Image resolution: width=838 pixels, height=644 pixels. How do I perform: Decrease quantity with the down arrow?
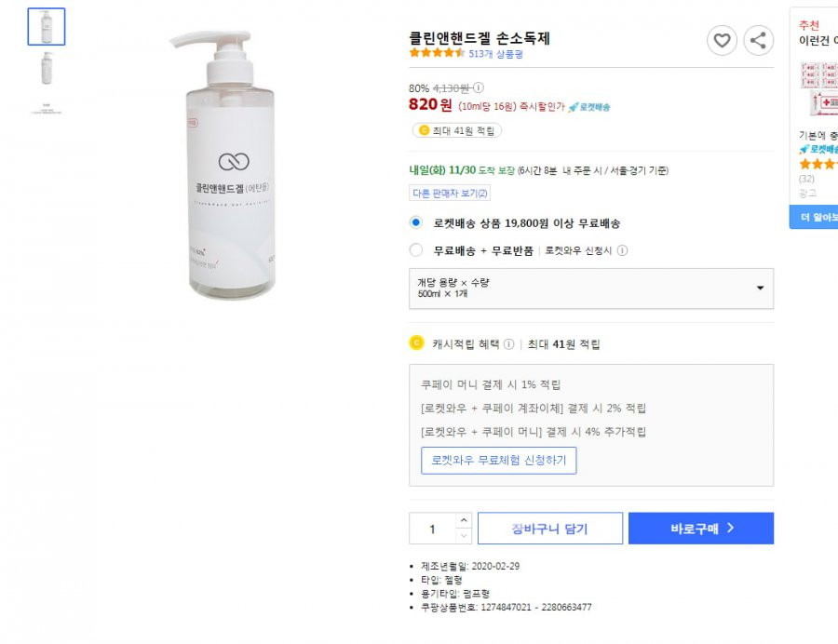(x=464, y=536)
